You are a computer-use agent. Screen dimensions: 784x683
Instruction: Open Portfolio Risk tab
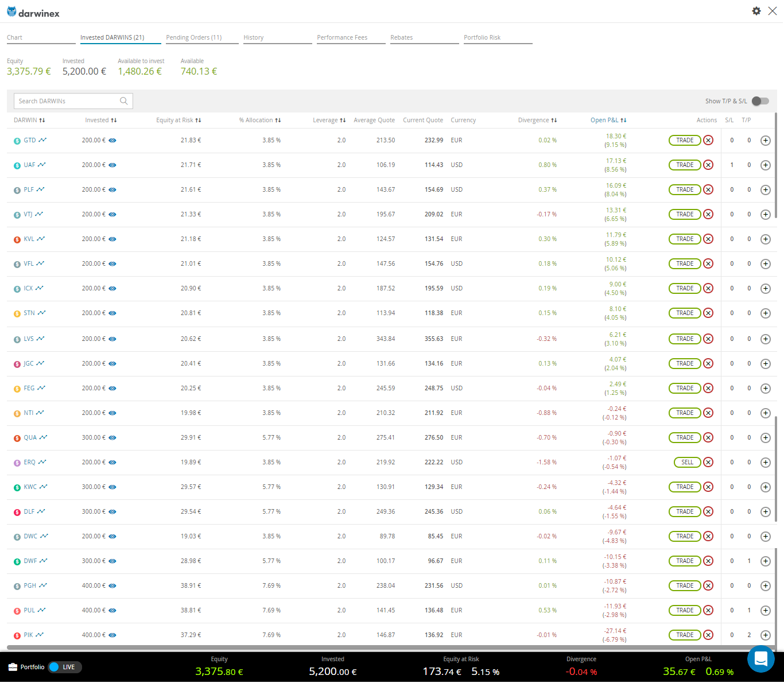pos(498,38)
